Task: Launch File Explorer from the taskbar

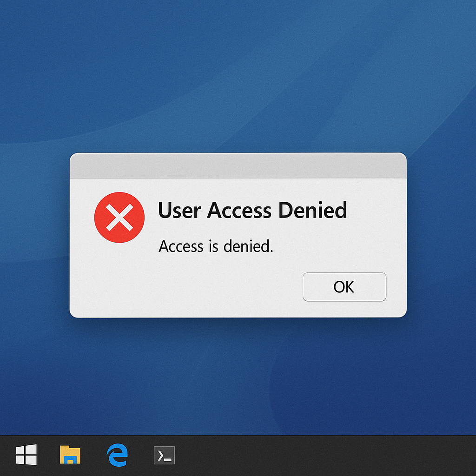Action: (x=70, y=455)
